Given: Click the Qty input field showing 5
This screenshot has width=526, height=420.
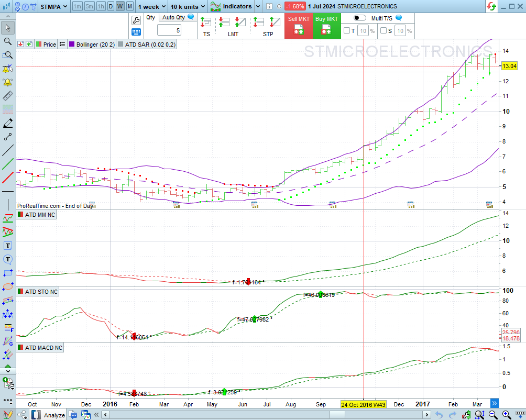Looking at the screenshot, I should tap(169, 30).
